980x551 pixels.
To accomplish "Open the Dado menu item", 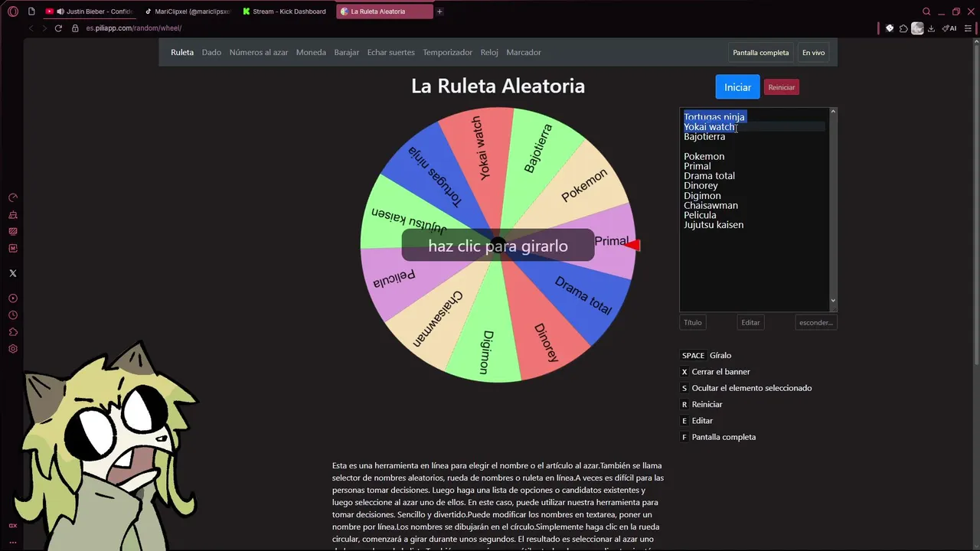I will [x=211, y=53].
